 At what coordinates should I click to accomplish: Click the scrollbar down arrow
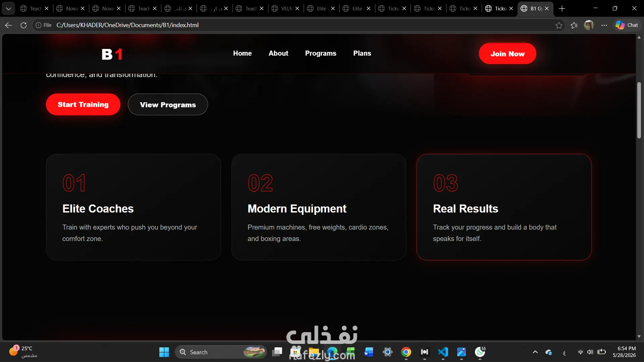[639, 336]
